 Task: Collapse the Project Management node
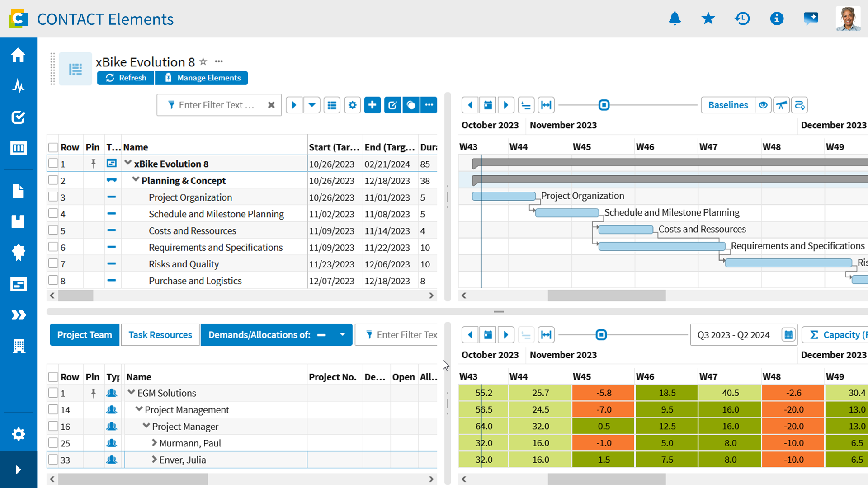pos(139,409)
